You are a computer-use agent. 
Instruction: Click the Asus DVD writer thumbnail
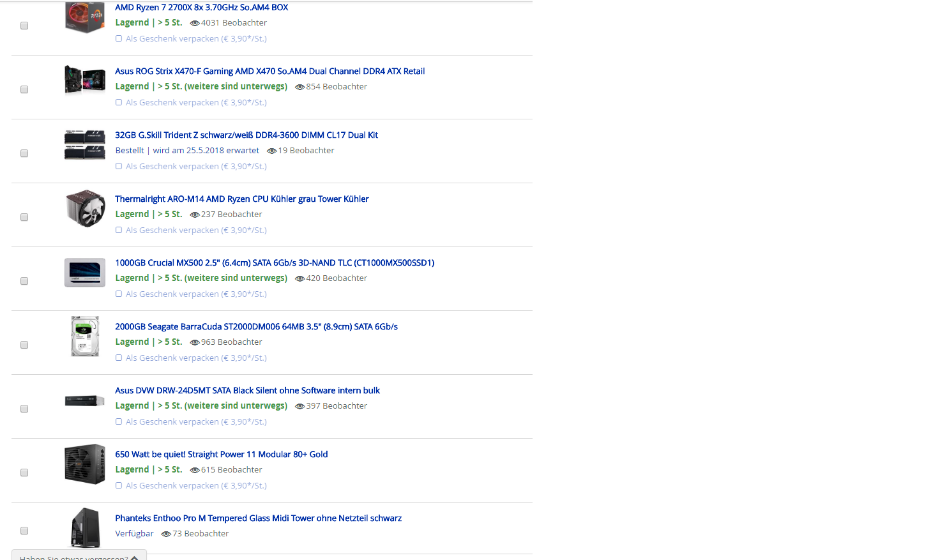[85, 400]
